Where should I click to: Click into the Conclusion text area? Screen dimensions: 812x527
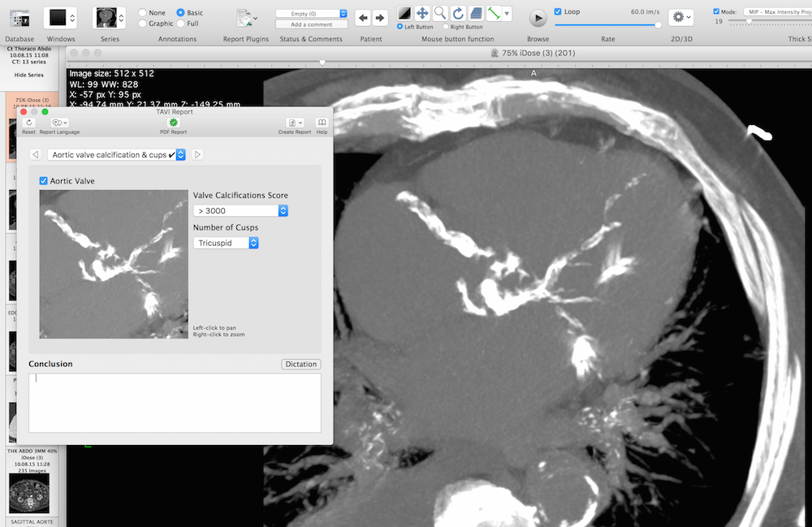(175, 403)
